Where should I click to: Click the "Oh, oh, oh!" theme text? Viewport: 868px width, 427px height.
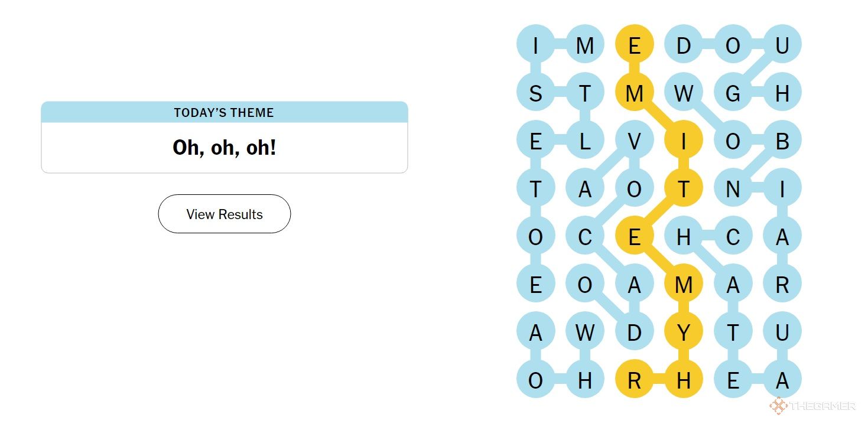click(225, 148)
